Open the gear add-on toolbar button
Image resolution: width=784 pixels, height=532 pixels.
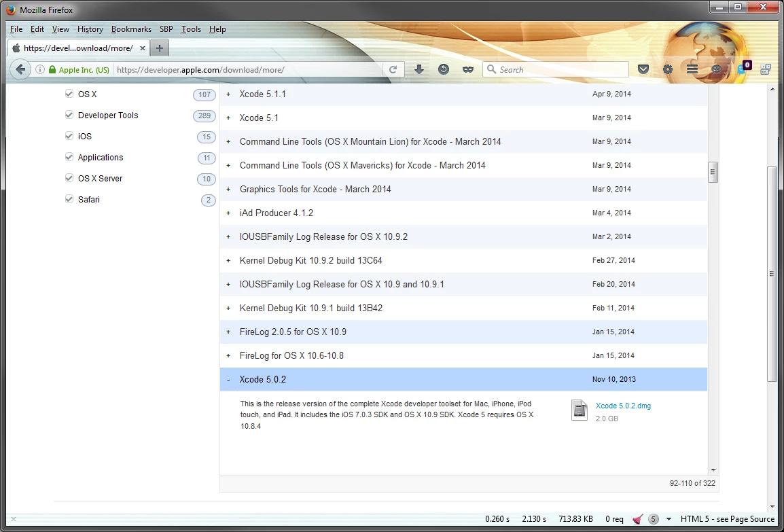coord(668,69)
